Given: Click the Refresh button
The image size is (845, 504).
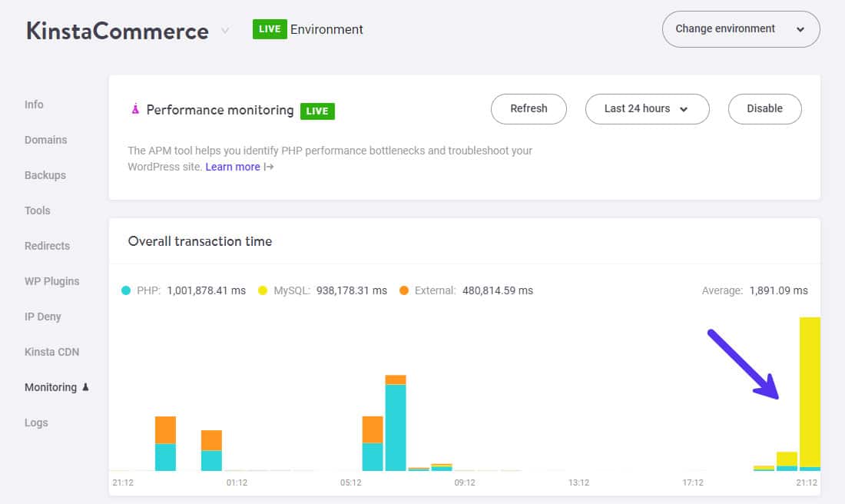Looking at the screenshot, I should tap(529, 109).
